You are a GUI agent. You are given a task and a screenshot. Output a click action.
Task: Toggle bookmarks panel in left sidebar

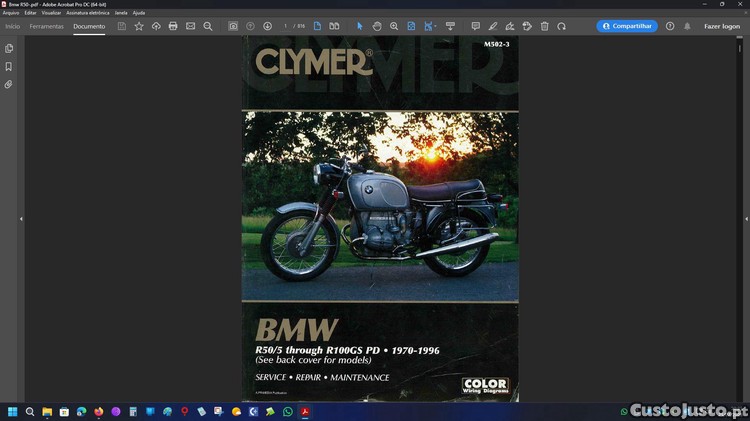pyautogui.click(x=9, y=67)
